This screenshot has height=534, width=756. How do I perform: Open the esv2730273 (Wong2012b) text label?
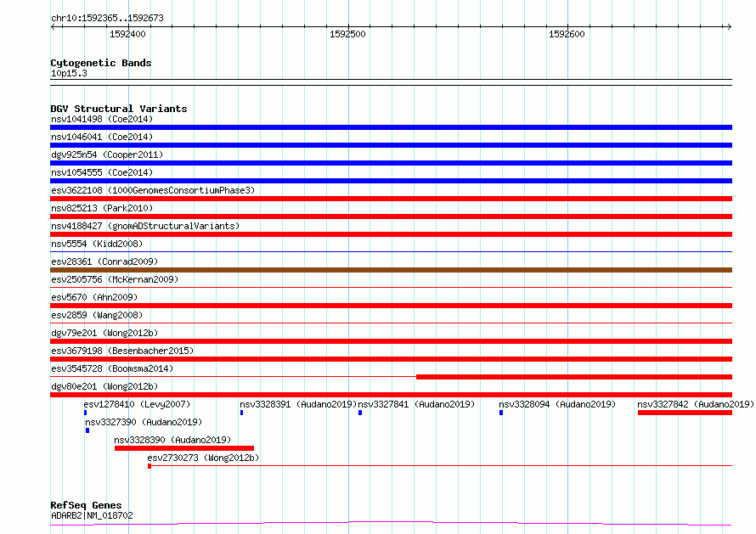coord(204,458)
